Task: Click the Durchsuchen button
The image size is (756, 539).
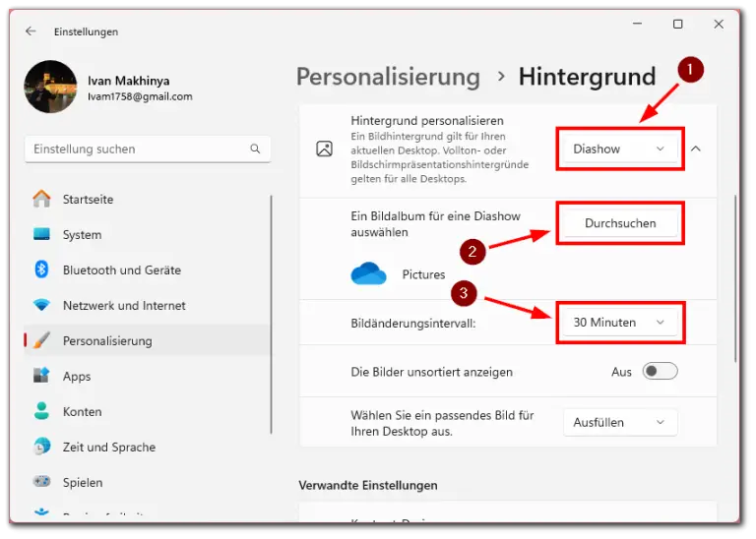Action: click(620, 223)
